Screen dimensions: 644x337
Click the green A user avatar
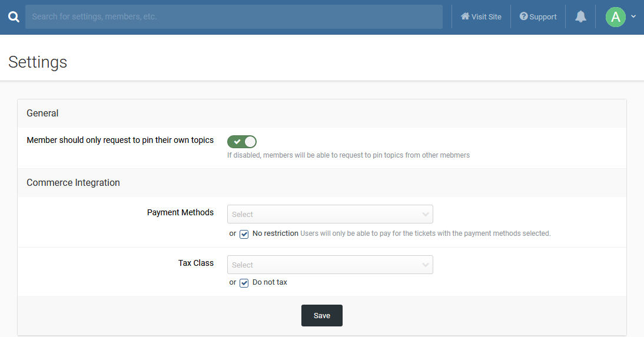[x=615, y=17]
